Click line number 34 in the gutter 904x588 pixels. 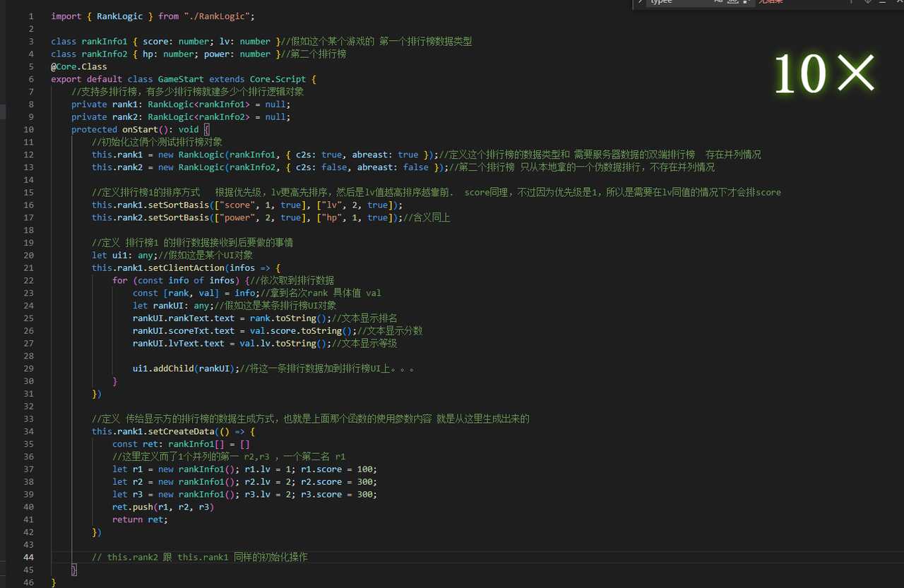[x=28, y=431]
